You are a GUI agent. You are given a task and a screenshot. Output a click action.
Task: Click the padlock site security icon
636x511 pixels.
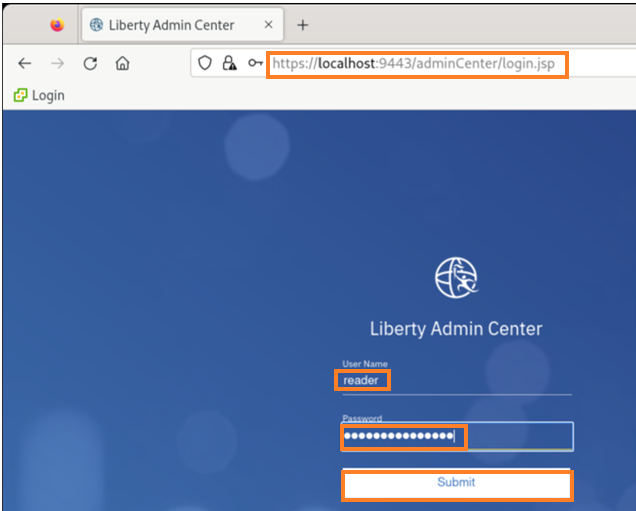pyautogui.click(x=230, y=63)
